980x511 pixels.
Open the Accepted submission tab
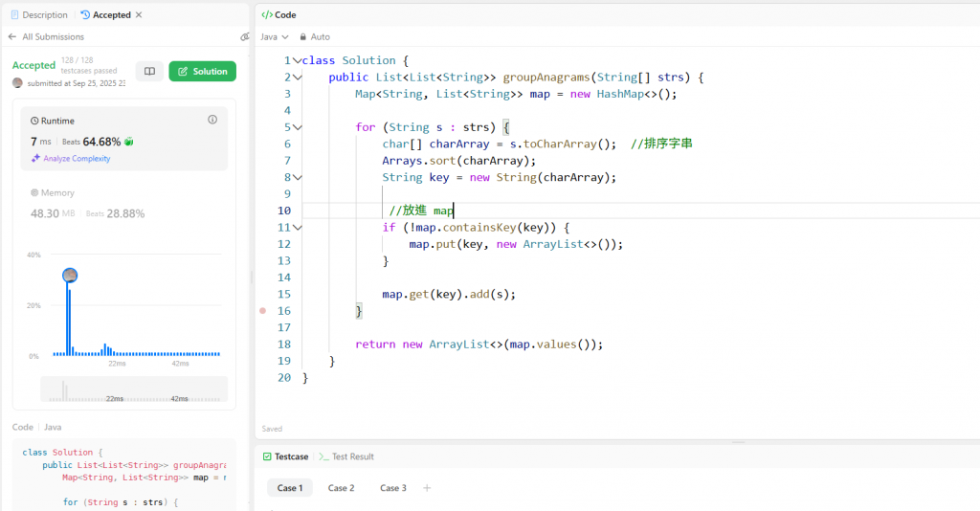(105, 15)
